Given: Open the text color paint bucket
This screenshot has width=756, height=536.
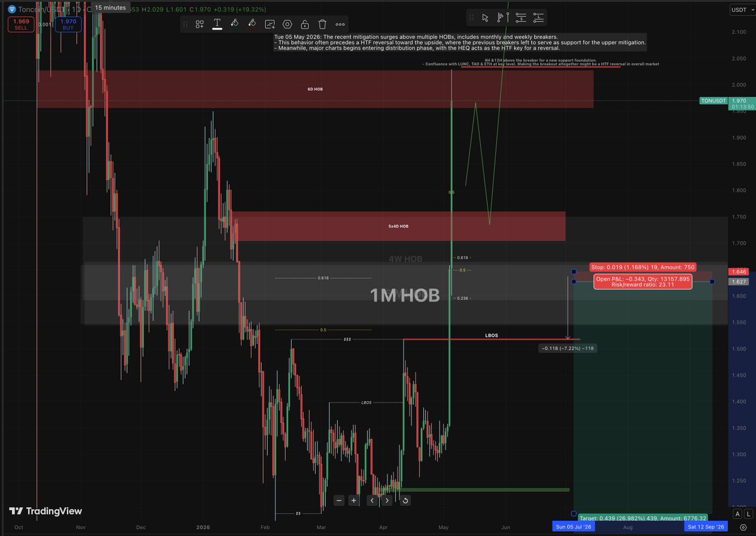Looking at the screenshot, I should (234, 24).
